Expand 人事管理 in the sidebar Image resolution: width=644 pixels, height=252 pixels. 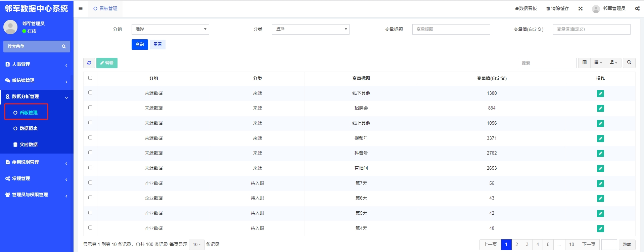pyautogui.click(x=36, y=64)
